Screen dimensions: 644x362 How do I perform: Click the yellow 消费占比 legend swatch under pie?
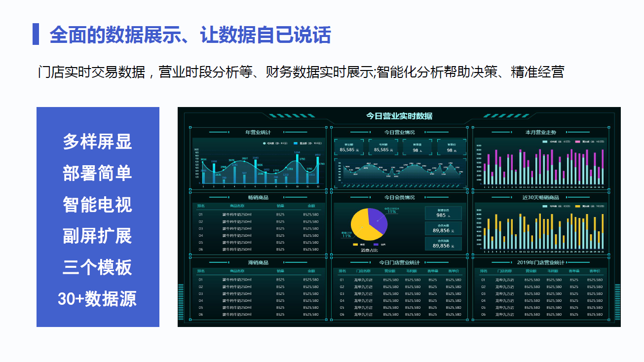pyautogui.click(x=356, y=245)
